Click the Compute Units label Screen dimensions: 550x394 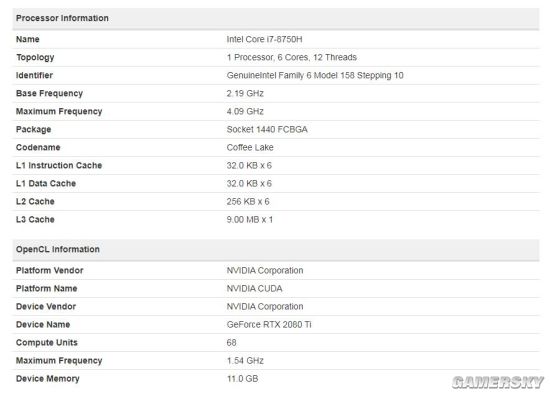click(x=47, y=343)
